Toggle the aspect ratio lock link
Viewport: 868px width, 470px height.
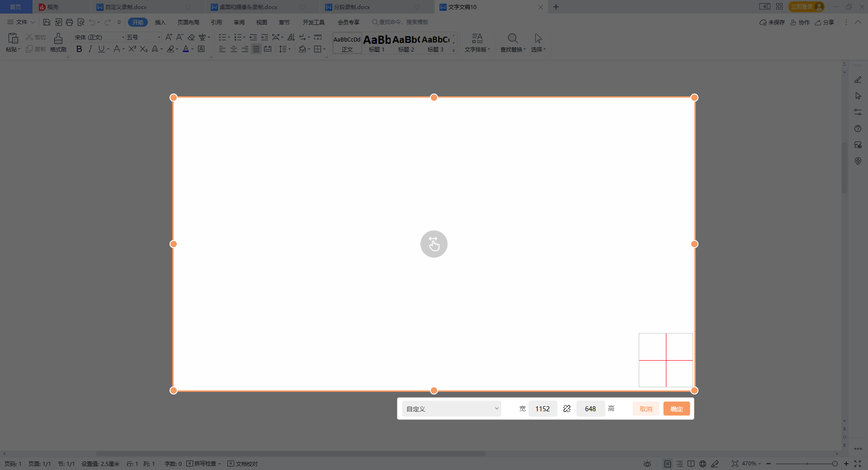(567, 409)
